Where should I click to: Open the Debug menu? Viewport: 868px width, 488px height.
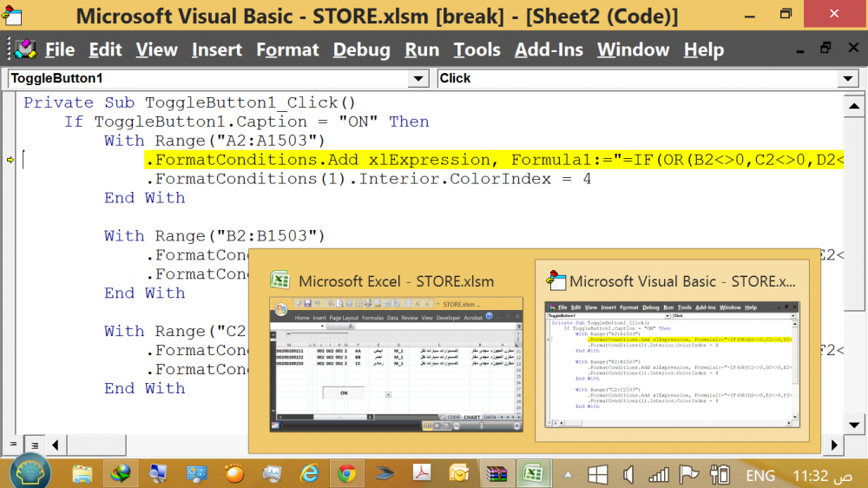click(361, 49)
